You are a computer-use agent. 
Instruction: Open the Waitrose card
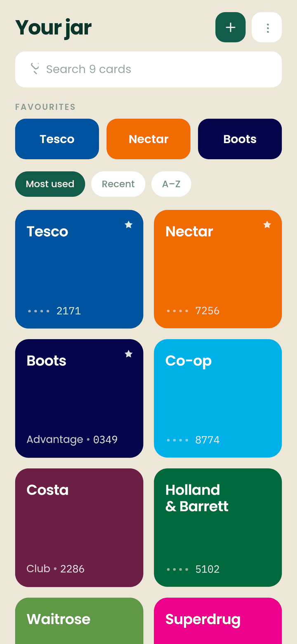[x=79, y=621]
